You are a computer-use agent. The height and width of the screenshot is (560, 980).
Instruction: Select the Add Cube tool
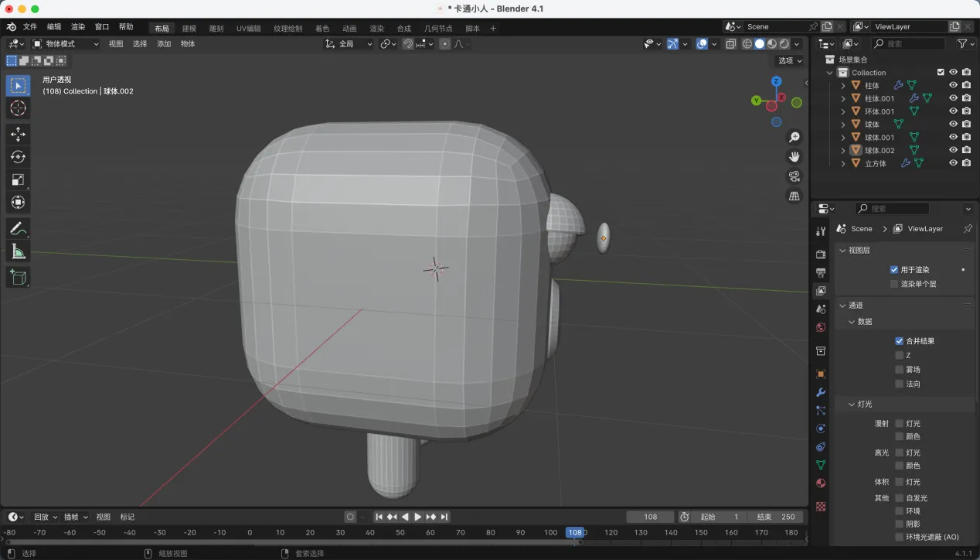pos(18,277)
